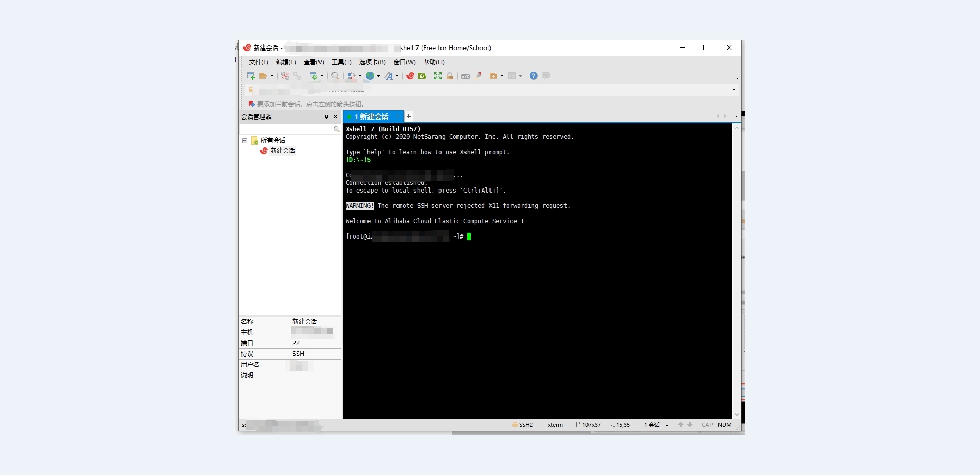Collapse the 所有会话 tree node
This screenshot has width=980, height=475.
[x=245, y=140]
